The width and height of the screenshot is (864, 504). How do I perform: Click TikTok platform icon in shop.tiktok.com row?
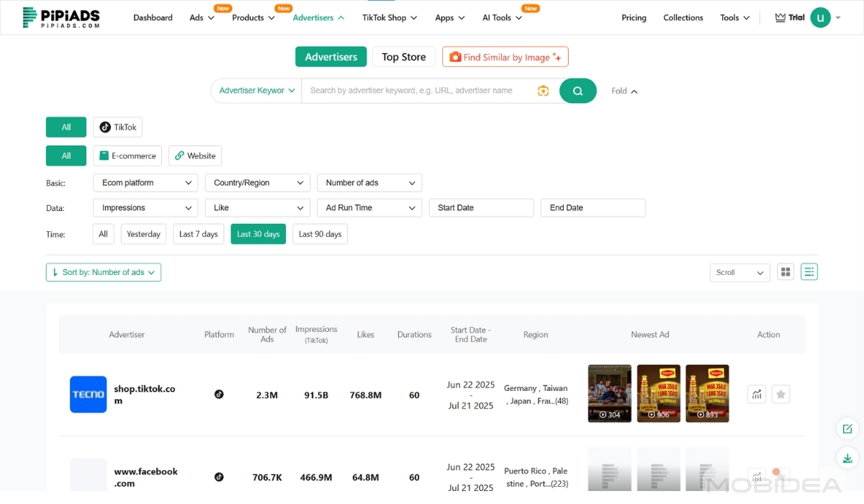coord(219,394)
